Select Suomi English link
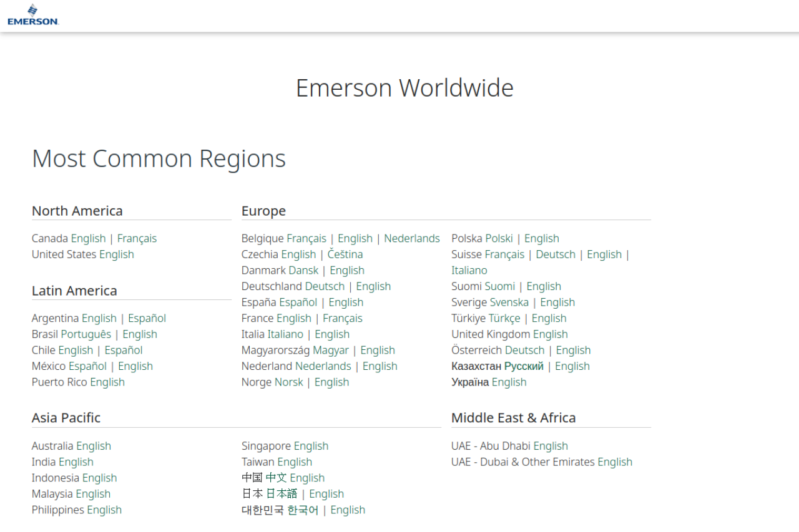This screenshot has height=532, width=799. point(544,286)
